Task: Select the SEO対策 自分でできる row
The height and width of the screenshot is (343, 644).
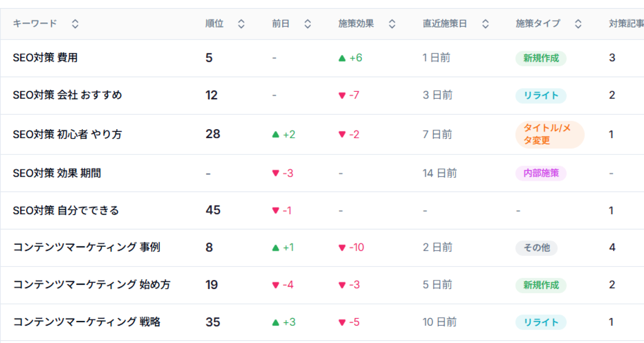Action: (322, 211)
